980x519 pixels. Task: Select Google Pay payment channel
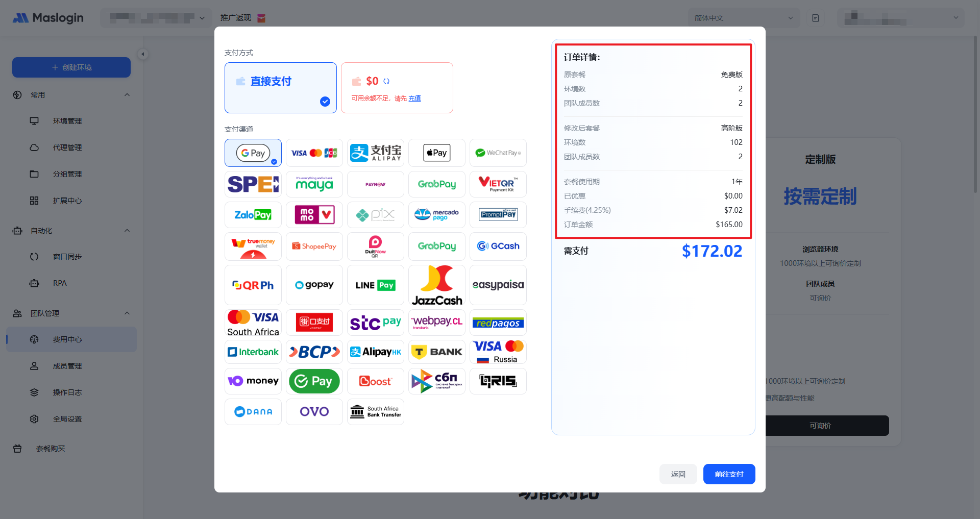tap(253, 153)
